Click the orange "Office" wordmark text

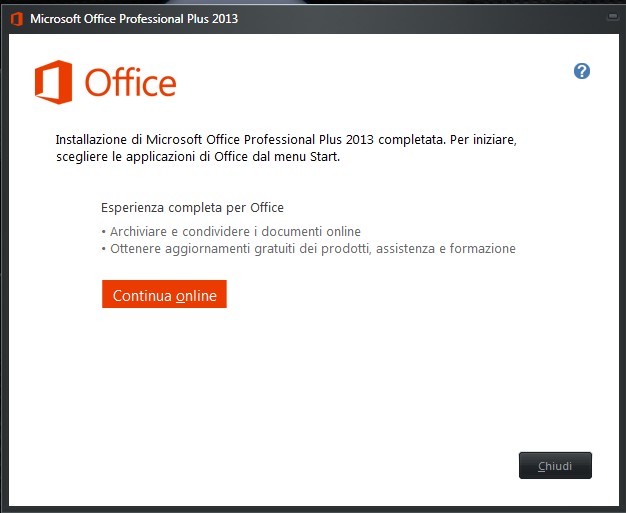131,83
